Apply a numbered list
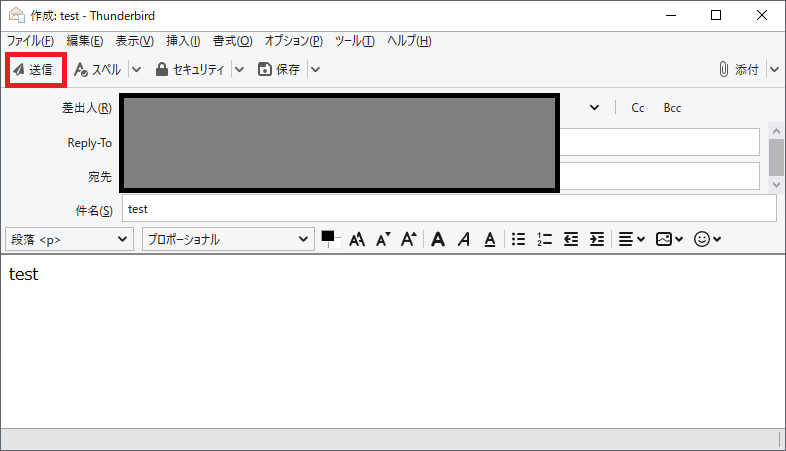The width and height of the screenshot is (786, 451). point(544,240)
